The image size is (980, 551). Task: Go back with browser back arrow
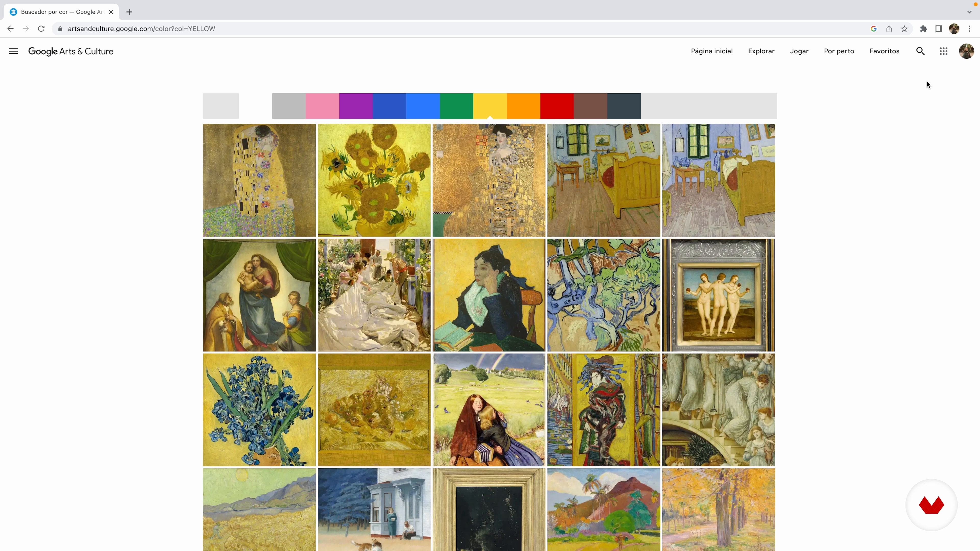(x=10, y=29)
